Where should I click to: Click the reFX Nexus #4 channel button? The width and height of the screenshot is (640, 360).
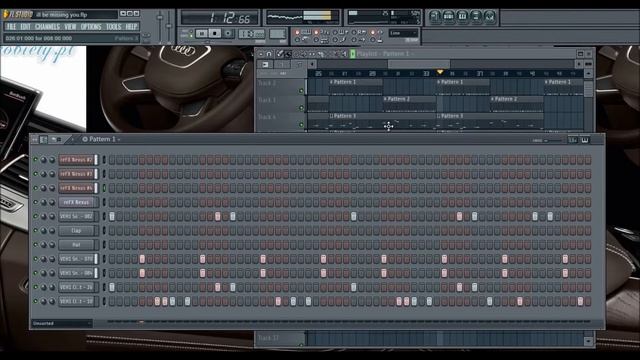pyautogui.click(x=77, y=188)
